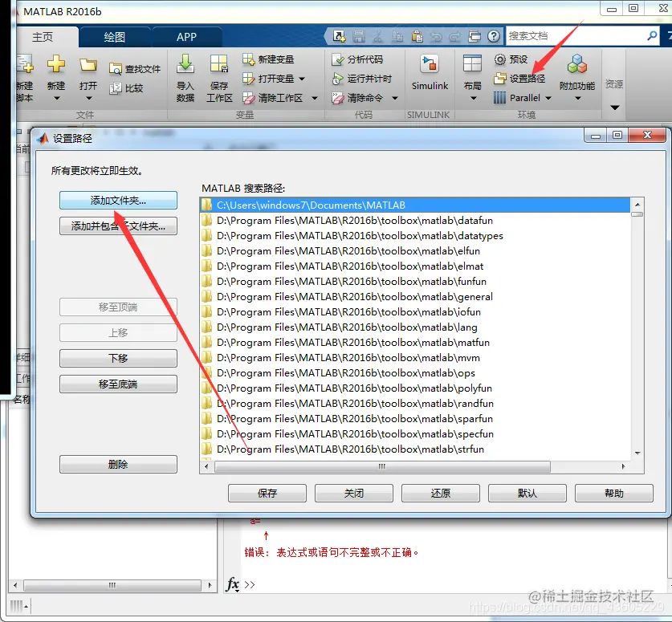Click the 删除 (Remove) button
Viewport: 672px width, 622px height.
pyautogui.click(x=118, y=464)
